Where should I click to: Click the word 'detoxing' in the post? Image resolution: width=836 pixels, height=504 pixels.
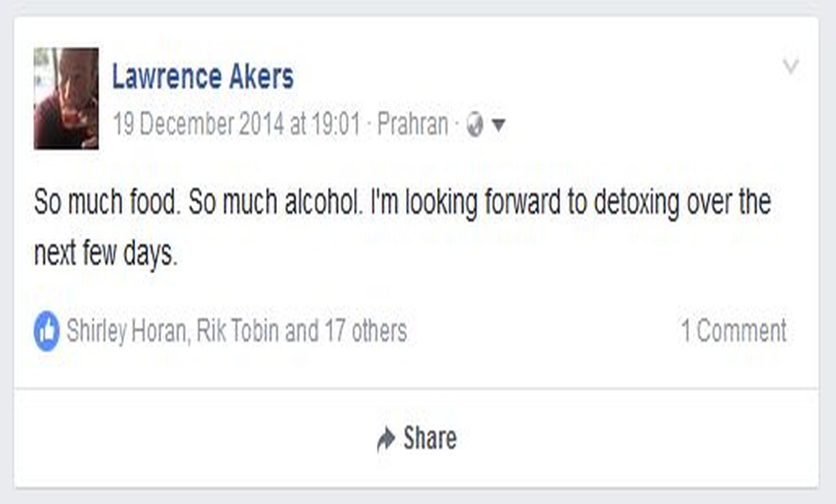coord(636,203)
